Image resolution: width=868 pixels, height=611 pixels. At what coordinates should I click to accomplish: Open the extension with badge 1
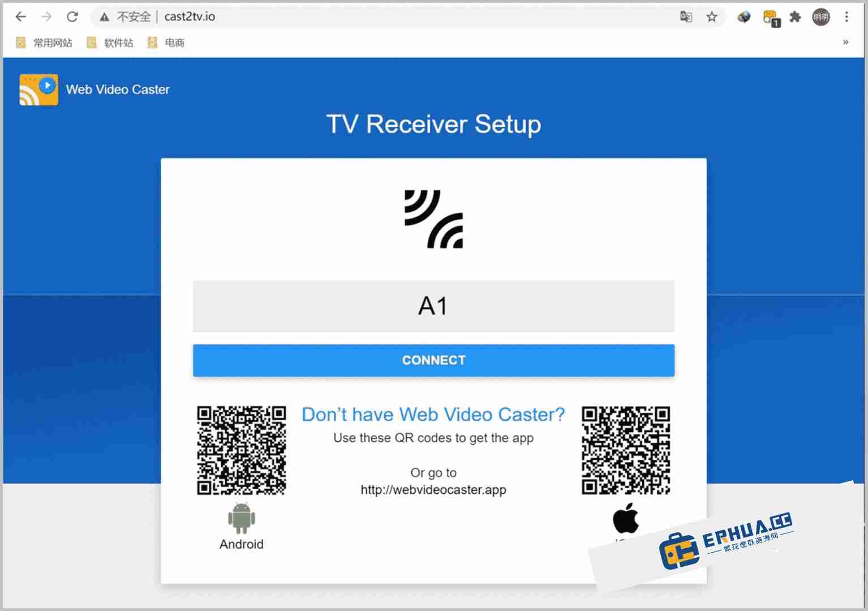pyautogui.click(x=771, y=18)
